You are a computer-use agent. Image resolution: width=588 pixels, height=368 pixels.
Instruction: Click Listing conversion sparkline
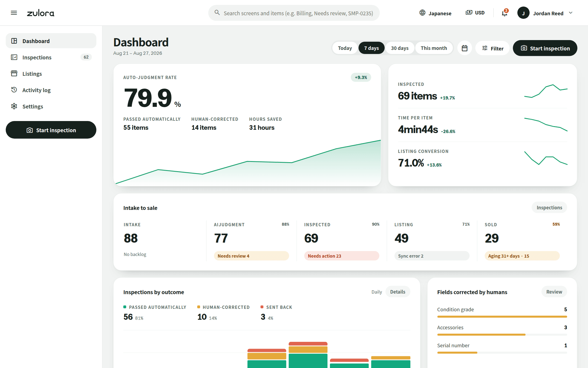pyautogui.click(x=546, y=158)
